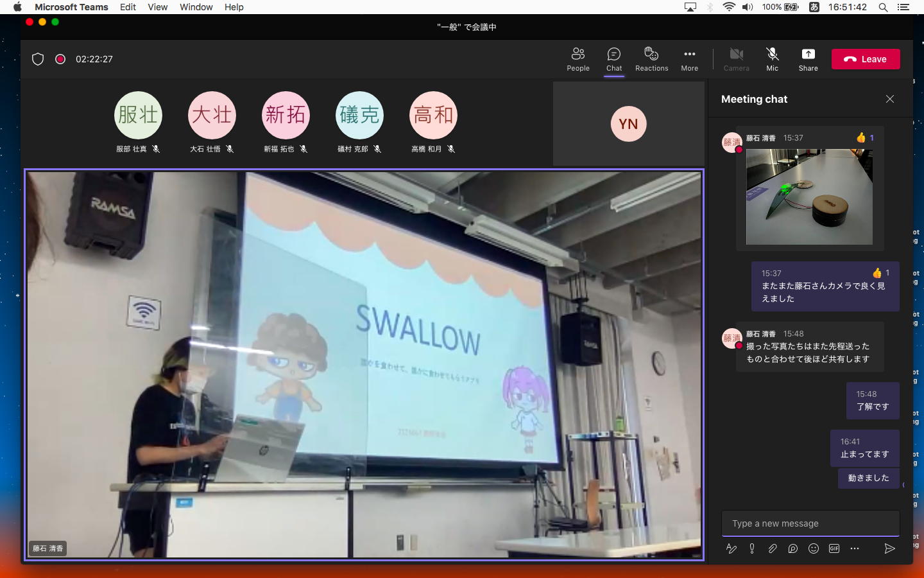Screen dimensions: 924x578
Task: Open more messaging options ellipsis
Action: [x=855, y=548]
